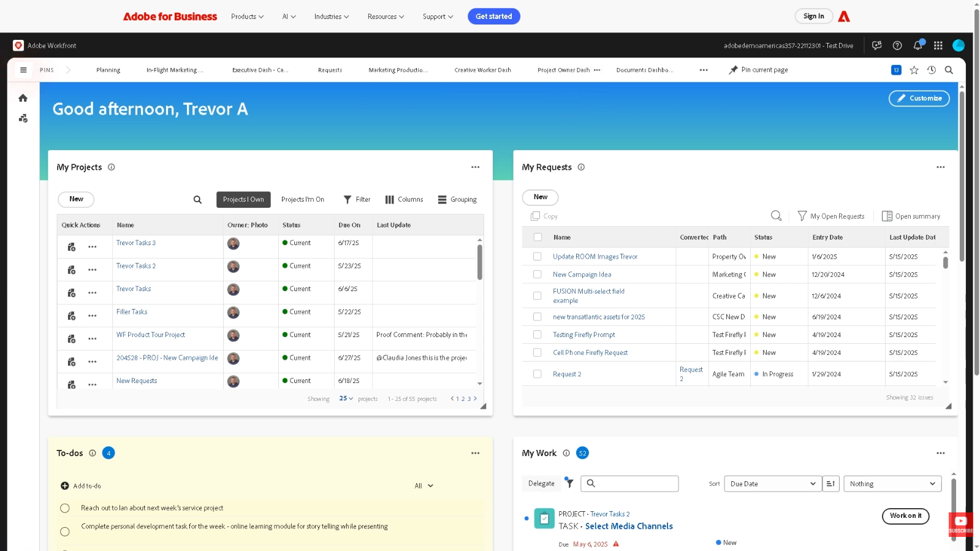Screen dimensions: 980x551
Task: Open the main hamburger menu
Action: (23, 70)
